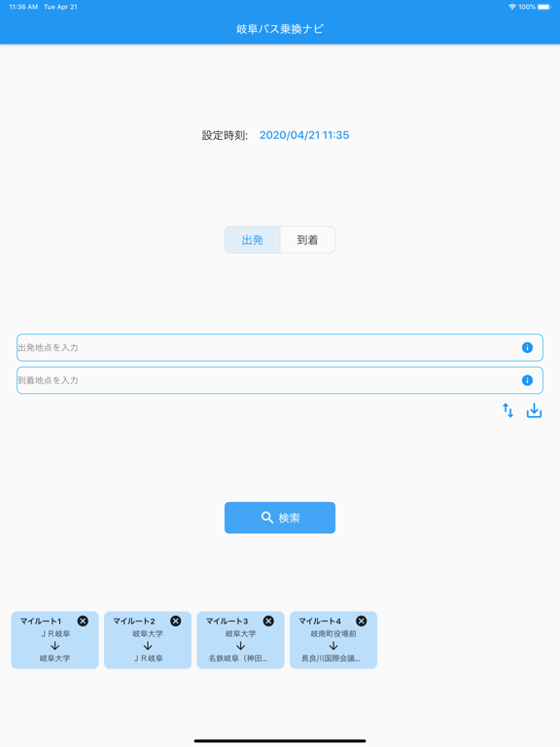Remove マイルート4 with its X icon
Viewport: 560px width, 747px height.
pos(362,621)
